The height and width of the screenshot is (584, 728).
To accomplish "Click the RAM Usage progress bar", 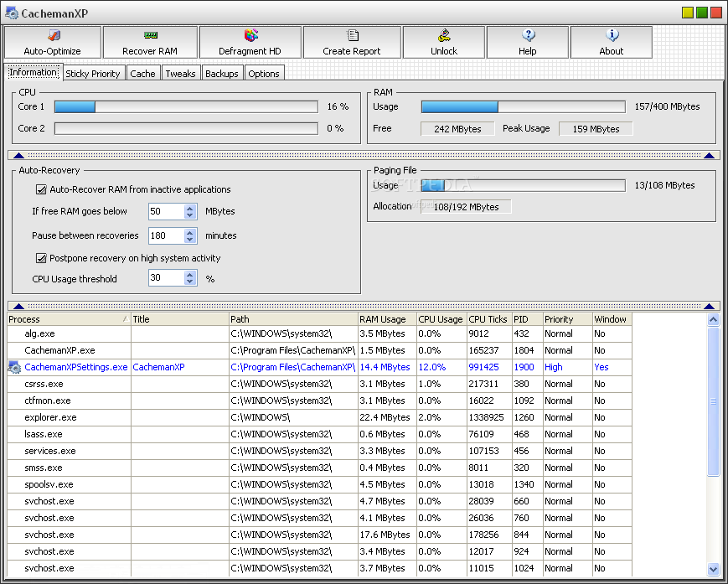I will click(x=524, y=106).
